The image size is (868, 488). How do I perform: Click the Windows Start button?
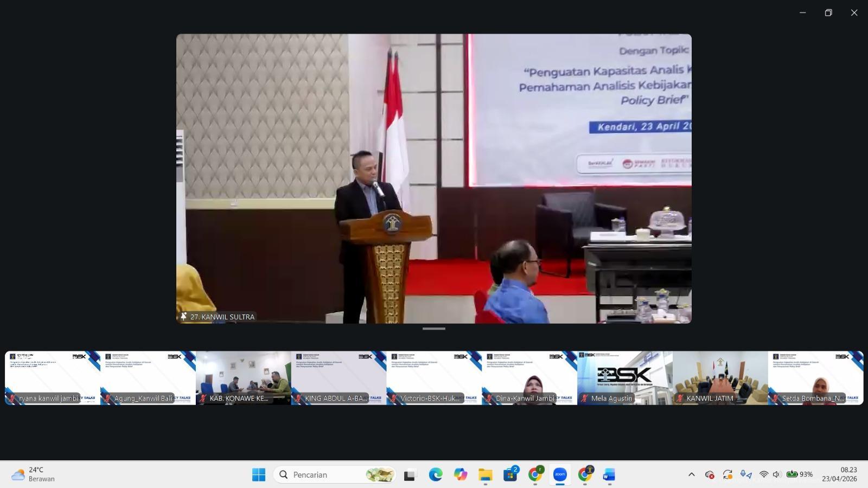(258, 474)
